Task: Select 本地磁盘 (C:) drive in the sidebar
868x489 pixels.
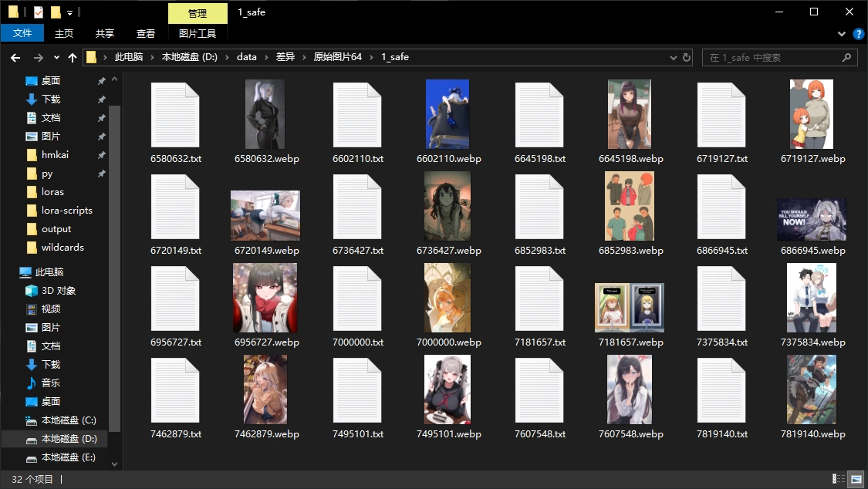Action: click(68, 420)
